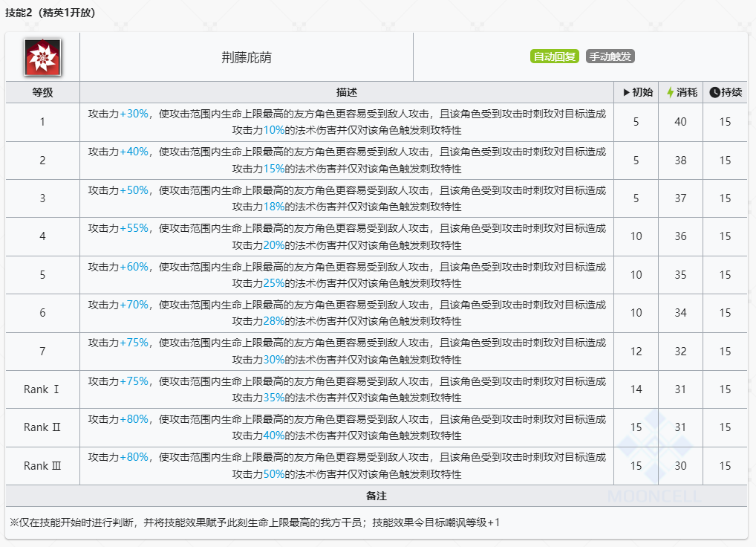756x547 pixels.
Task: Click the 备注 notes header
Action: tap(377, 496)
